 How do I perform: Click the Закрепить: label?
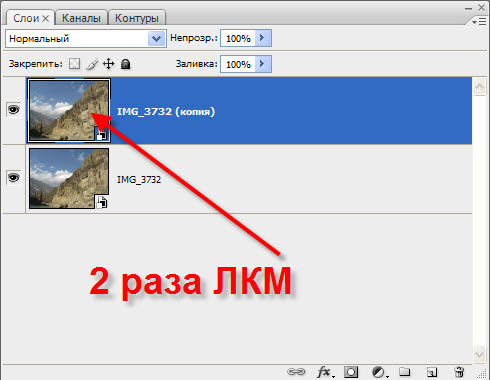click(x=36, y=64)
